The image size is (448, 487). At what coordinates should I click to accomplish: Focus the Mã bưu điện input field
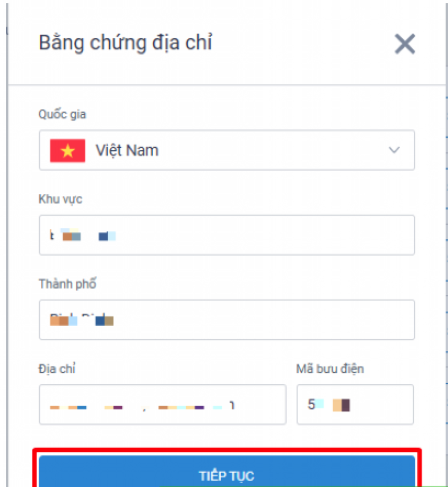(x=355, y=405)
